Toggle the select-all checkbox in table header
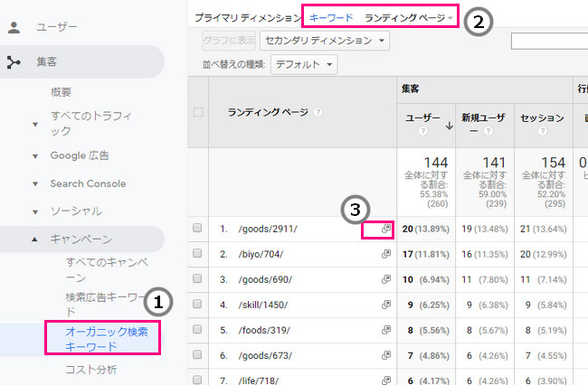This screenshot has height=385, width=588. point(197,112)
